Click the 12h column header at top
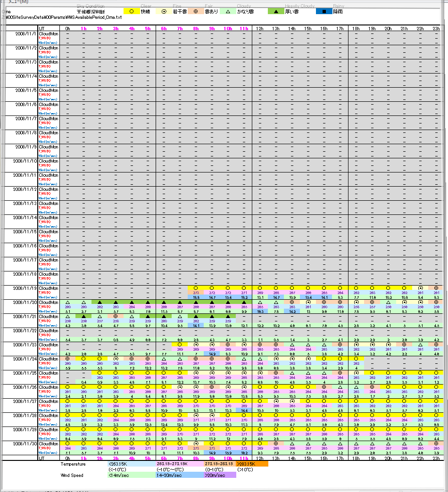448x492 pixels. pos(259,29)
